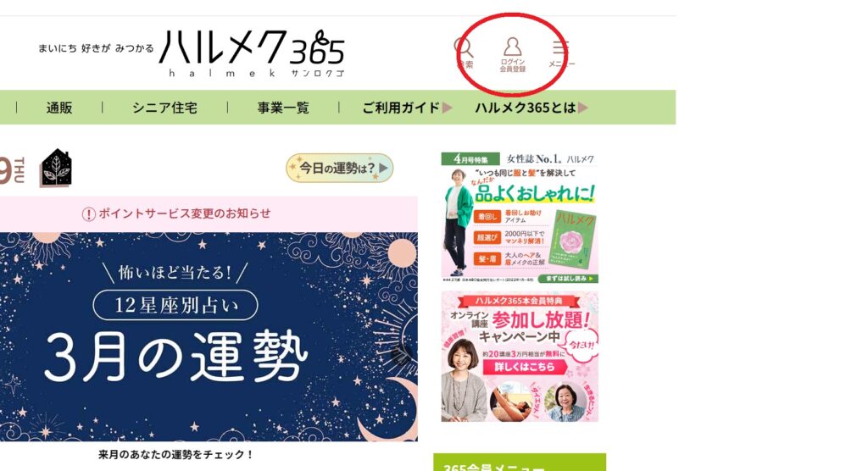Open the hamburger menu icon
This screenshot has height=471, width=868.
coord(561,47)
